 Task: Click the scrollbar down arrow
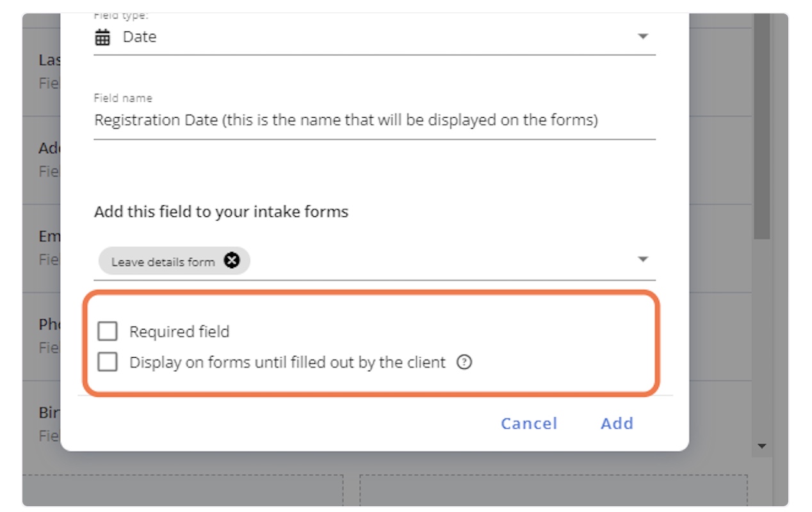tap(761, 446)
